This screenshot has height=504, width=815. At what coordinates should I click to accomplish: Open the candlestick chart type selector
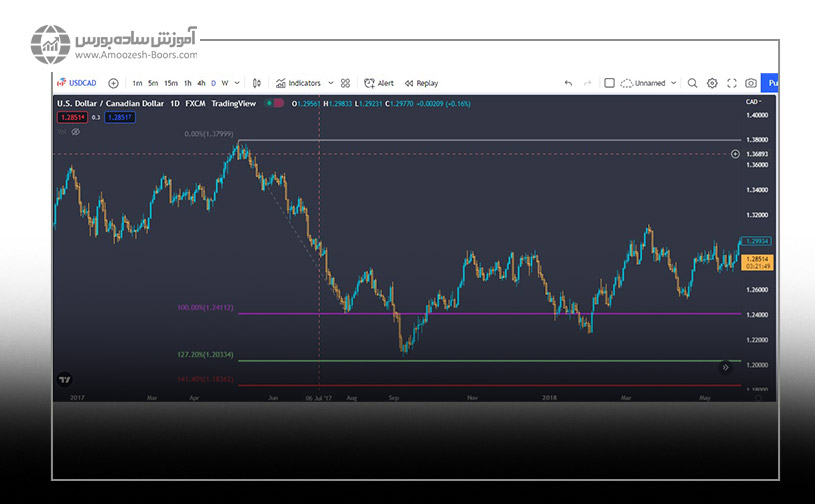pyautogui.click(x=257, y=84)
